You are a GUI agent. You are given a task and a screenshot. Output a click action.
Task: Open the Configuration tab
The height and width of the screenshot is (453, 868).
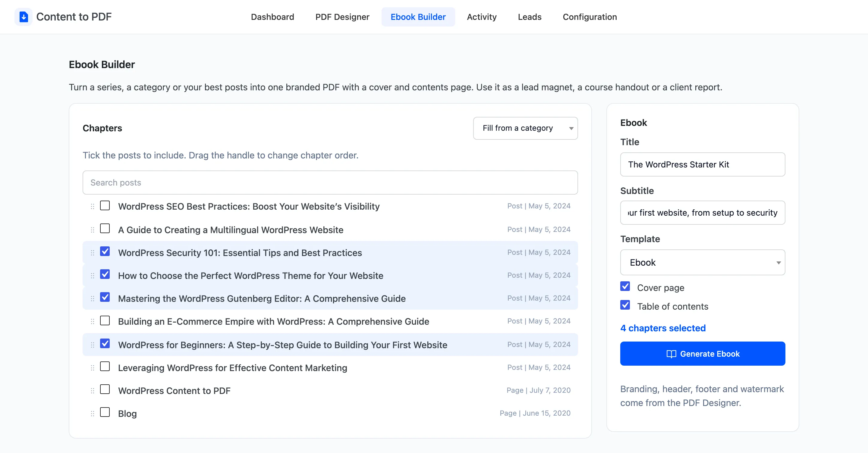(x=590, y=17)
